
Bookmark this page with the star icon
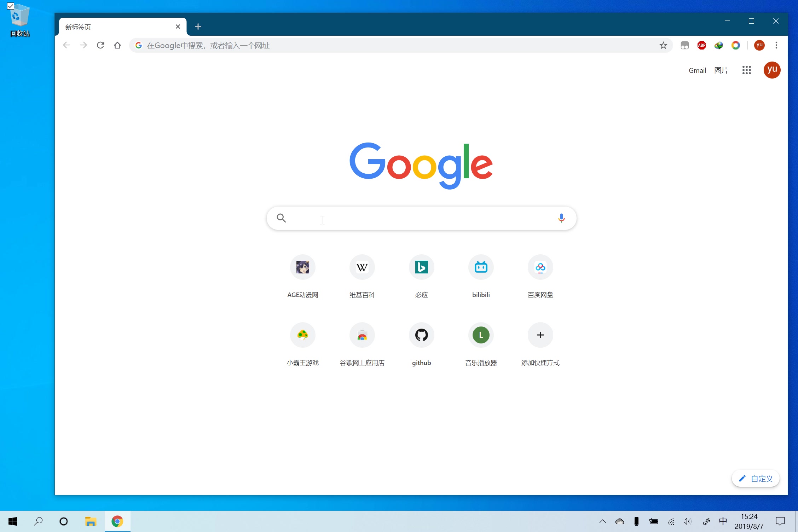click(x=663, y=45)
